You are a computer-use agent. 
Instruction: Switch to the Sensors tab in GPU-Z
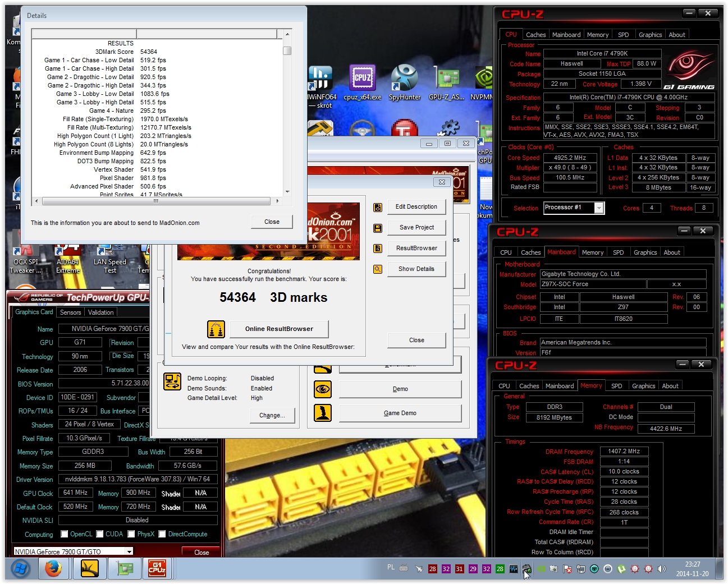pos(71,312)
